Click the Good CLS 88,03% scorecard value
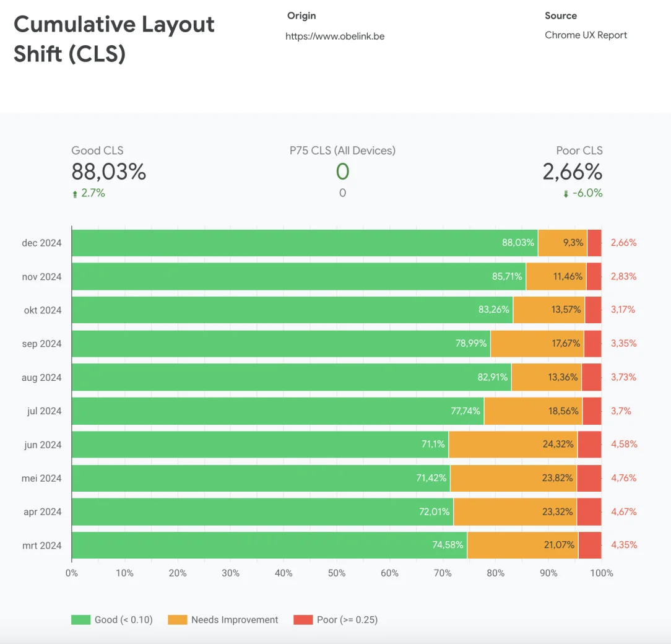Viewport: 671px width, 644px height. tap(108, 172)
